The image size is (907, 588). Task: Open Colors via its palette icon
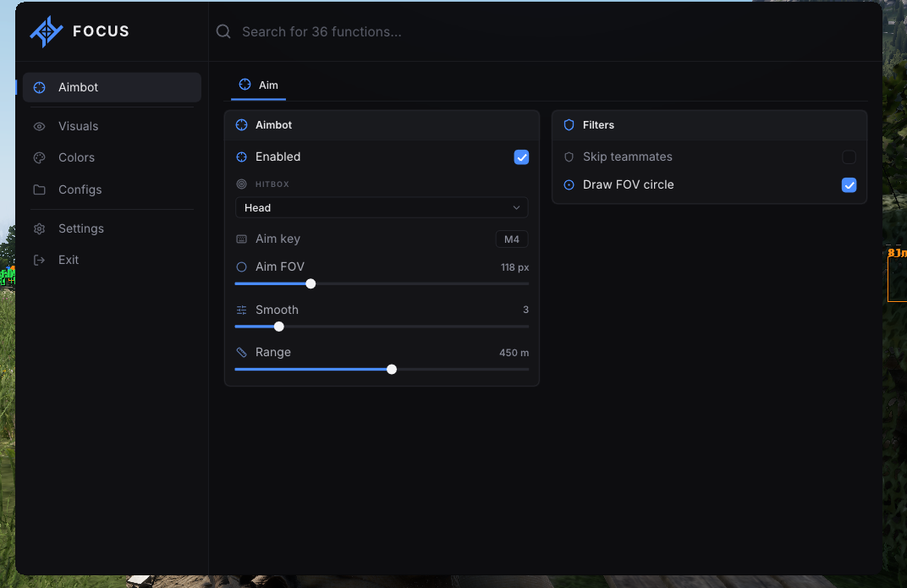tap(39, 157)
